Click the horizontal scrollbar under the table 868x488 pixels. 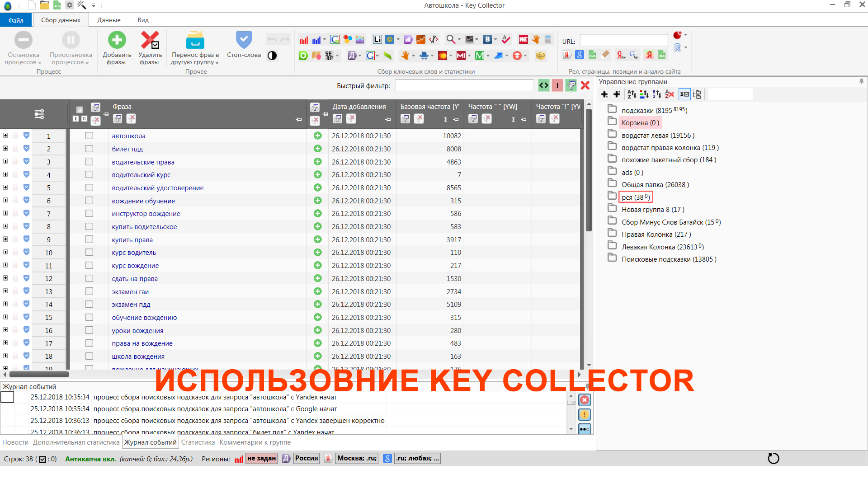click(39, 374)
